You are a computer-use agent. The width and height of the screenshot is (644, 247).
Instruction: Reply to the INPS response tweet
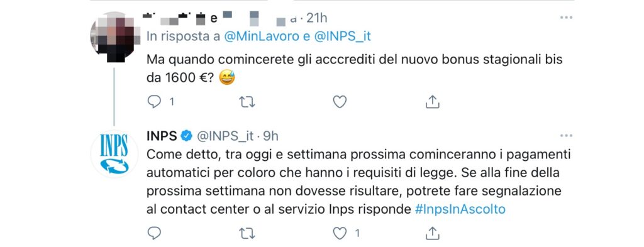coord(154,233)
